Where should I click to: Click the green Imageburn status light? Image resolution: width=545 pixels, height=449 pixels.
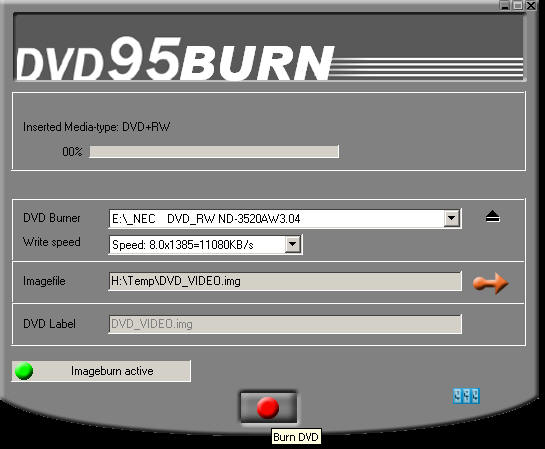[x=24, y=371]
